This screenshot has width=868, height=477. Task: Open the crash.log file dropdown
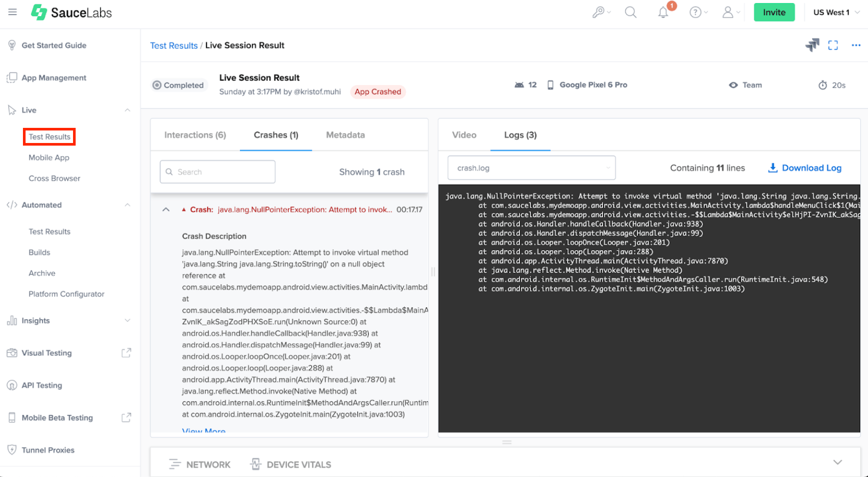coord(531,168)
